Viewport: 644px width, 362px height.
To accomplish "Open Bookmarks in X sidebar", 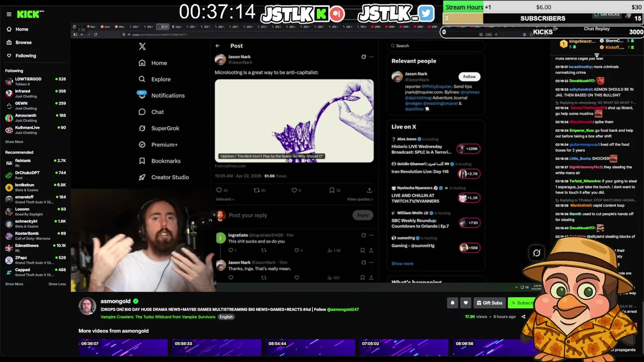I will (x=159, y=161).
